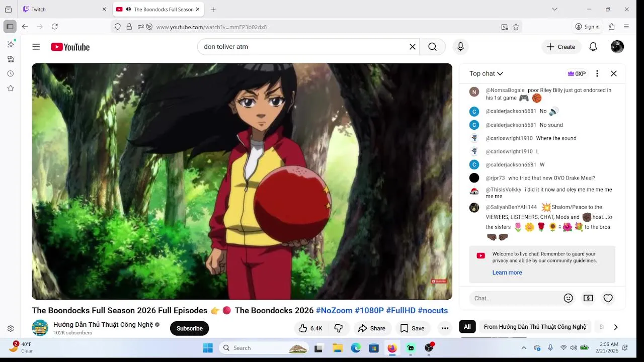Viewport: 644px width, 362px height.
Task: Open the 0XP channel points badge
Action: 577,73
